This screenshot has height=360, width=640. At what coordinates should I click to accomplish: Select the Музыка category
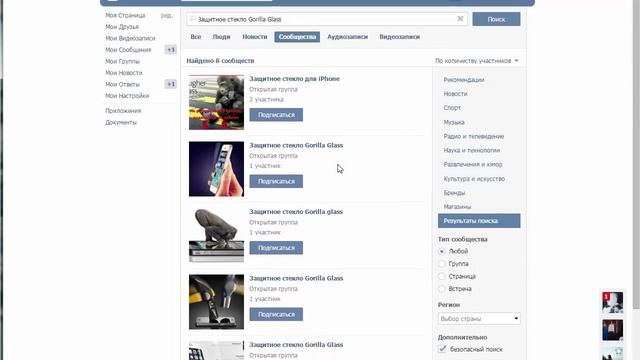(454, 122)
